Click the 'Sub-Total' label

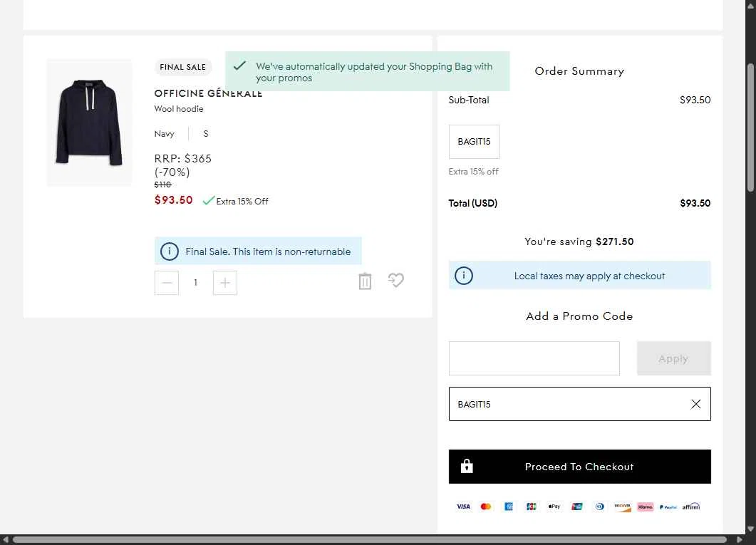click(x=469, y=100)
